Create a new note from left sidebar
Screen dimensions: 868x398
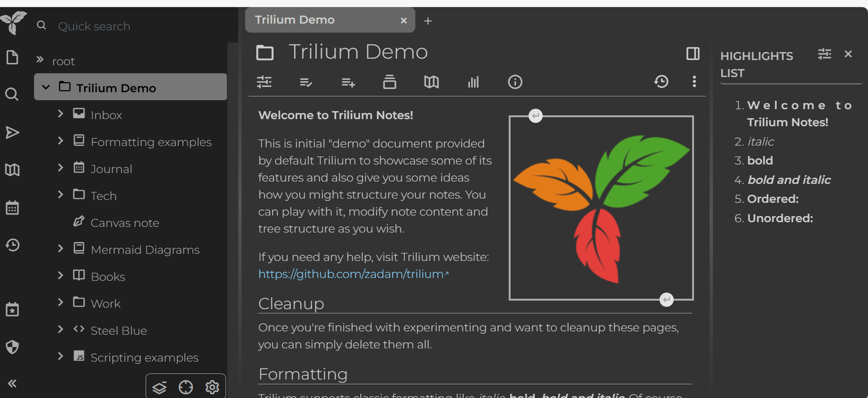tap(12, 58)
